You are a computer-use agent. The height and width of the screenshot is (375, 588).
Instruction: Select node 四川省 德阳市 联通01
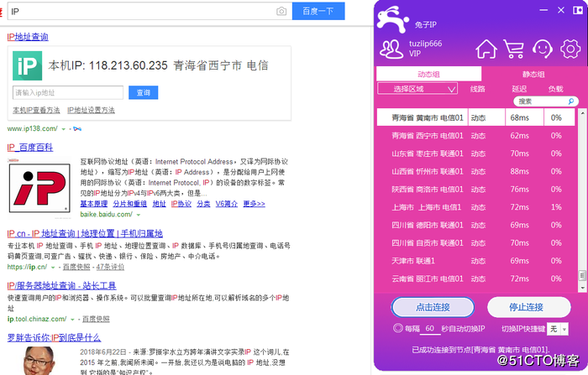pos(475,225)
